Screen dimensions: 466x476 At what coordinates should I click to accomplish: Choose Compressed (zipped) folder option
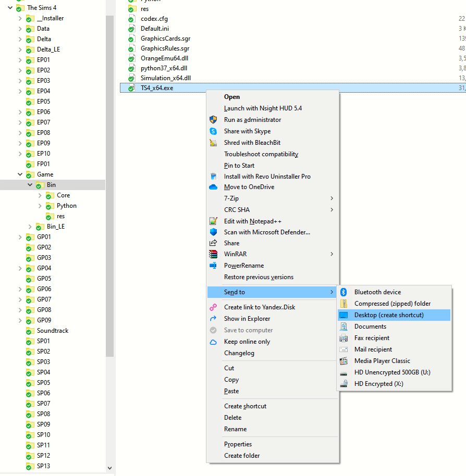392,304
